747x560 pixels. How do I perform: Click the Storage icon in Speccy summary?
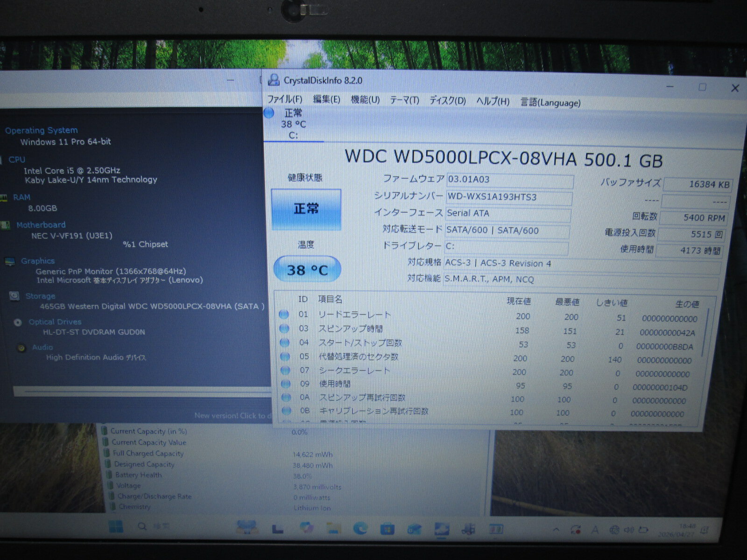tap(14, 296)
